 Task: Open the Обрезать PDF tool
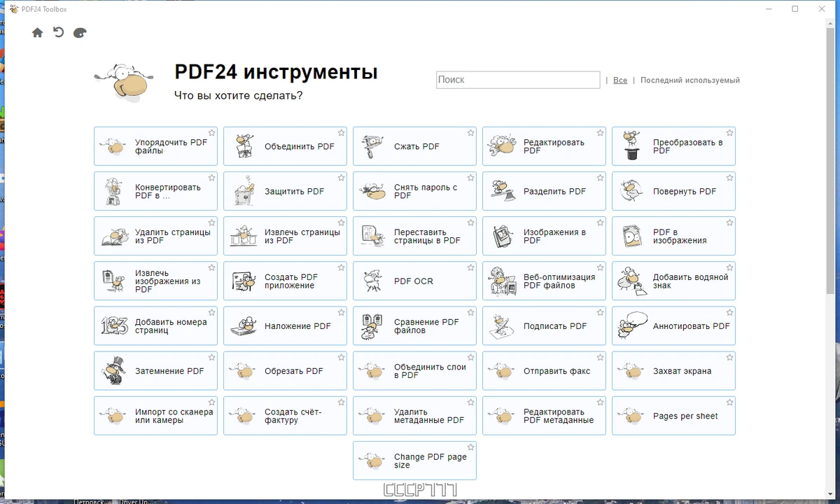[x=285, y=371]
